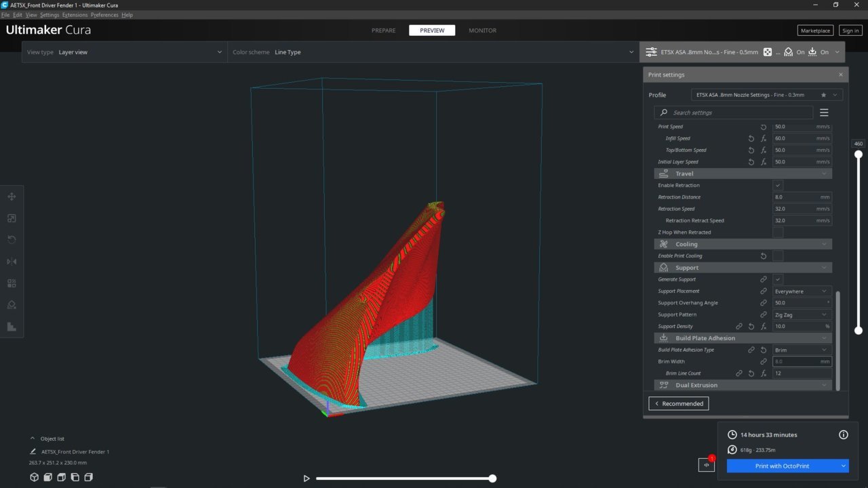Open the bottom tool with the bar chart icon

tap(12, 327)
